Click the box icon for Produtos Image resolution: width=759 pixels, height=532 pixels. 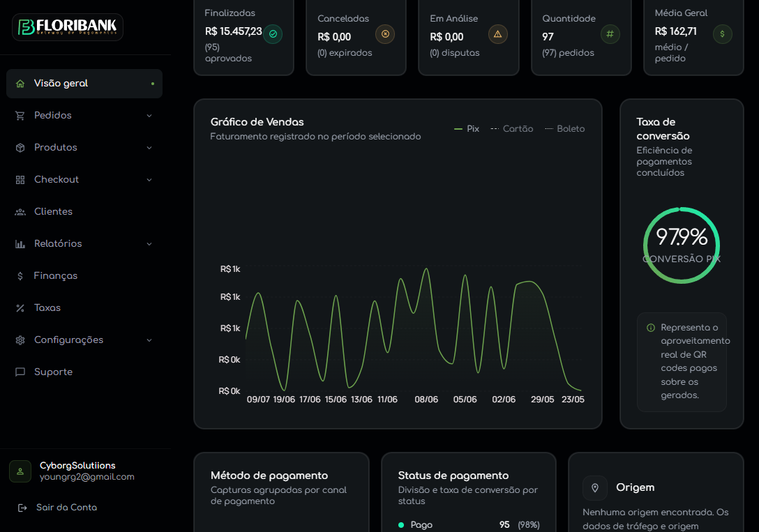pyautogui.click(x=20, y=148)
